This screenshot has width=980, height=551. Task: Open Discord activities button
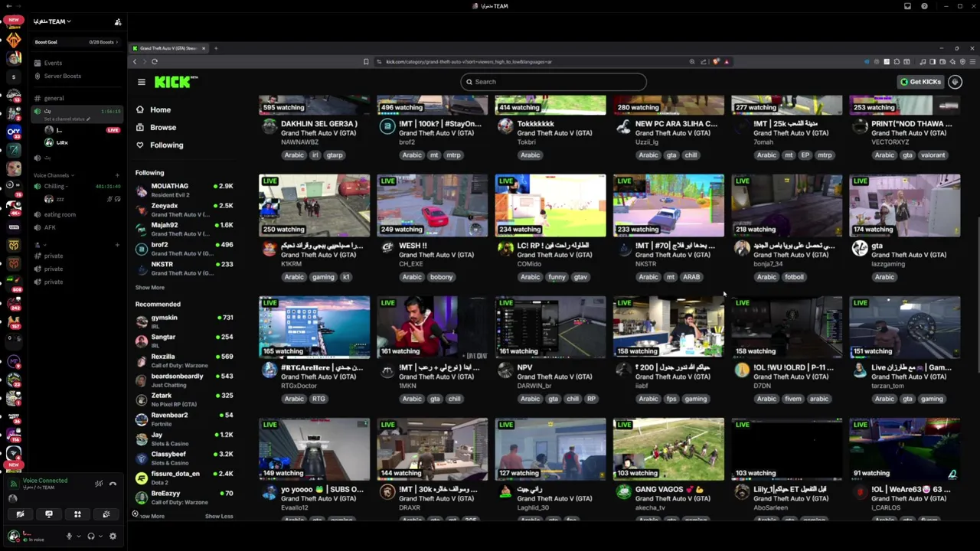[x=77, y=514]
